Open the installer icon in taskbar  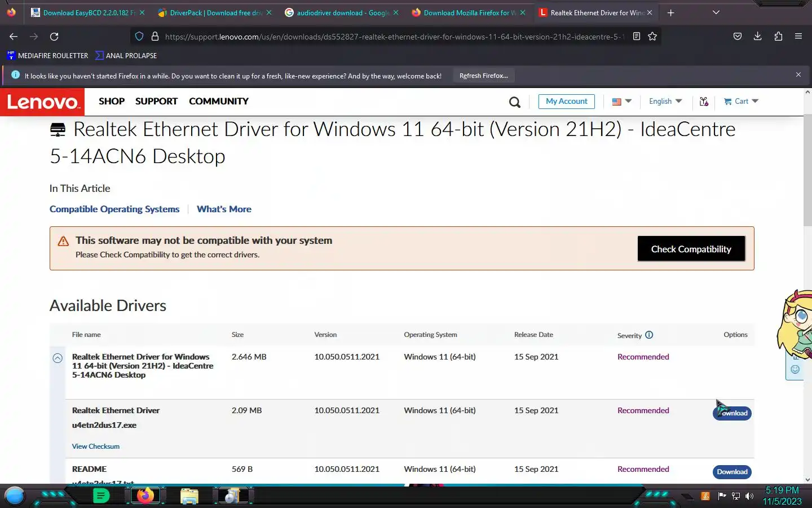coord(232,496)
